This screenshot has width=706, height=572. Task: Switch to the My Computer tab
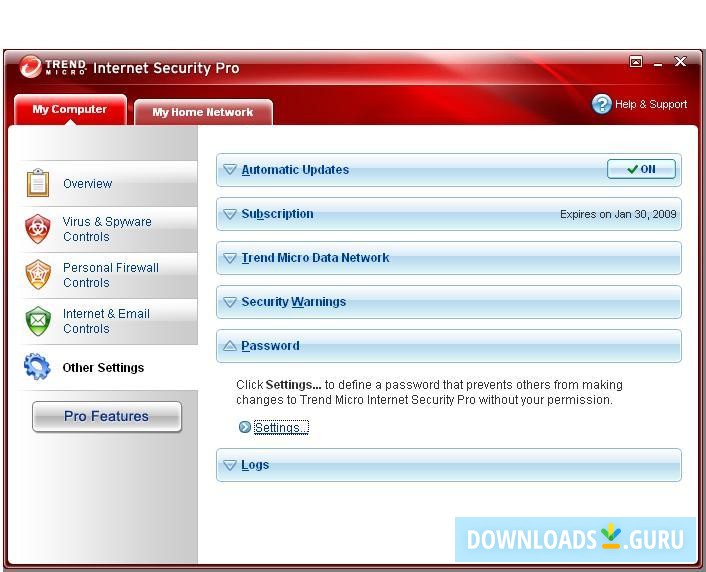(70, 109)
